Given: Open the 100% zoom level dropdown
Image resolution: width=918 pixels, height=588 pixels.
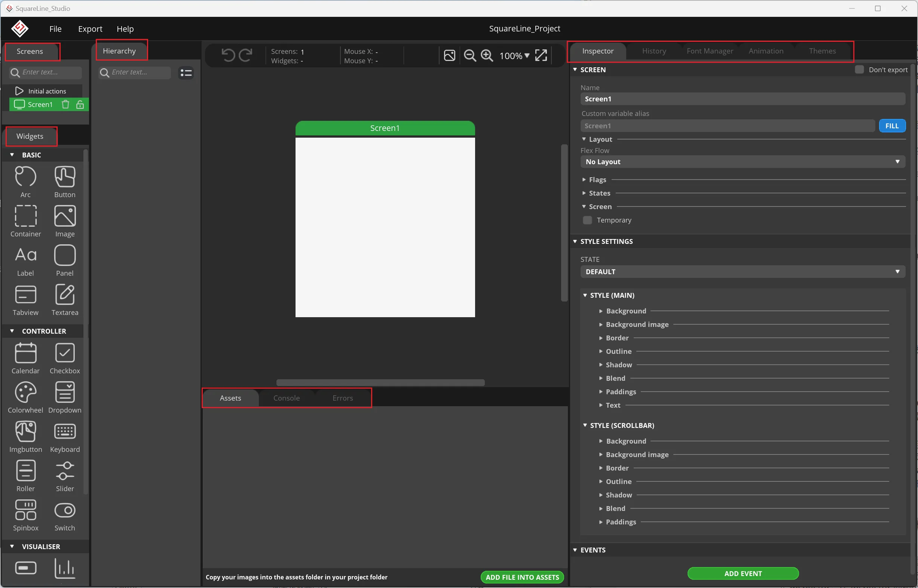Looking at the screenshot, I should pos(514,56).
